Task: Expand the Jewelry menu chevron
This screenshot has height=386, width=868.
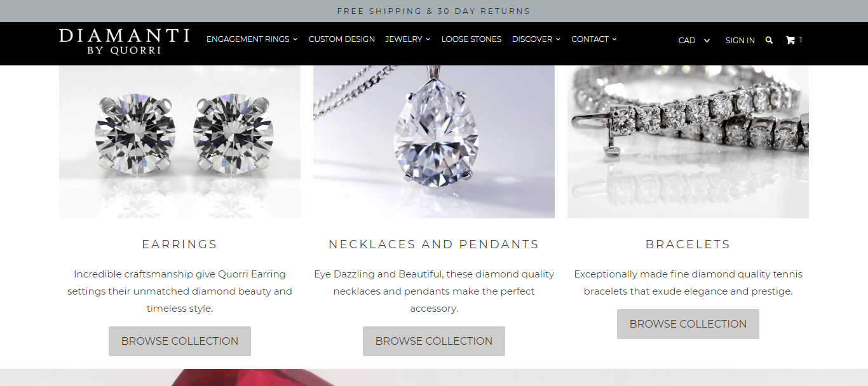Action: pos(428,39)
